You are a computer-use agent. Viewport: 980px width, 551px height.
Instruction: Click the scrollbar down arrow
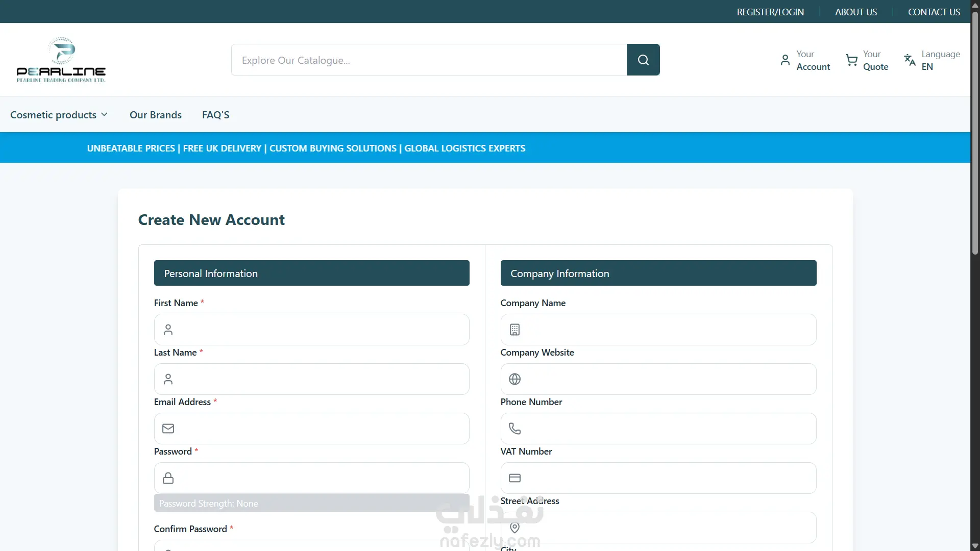tap(975, 546)
